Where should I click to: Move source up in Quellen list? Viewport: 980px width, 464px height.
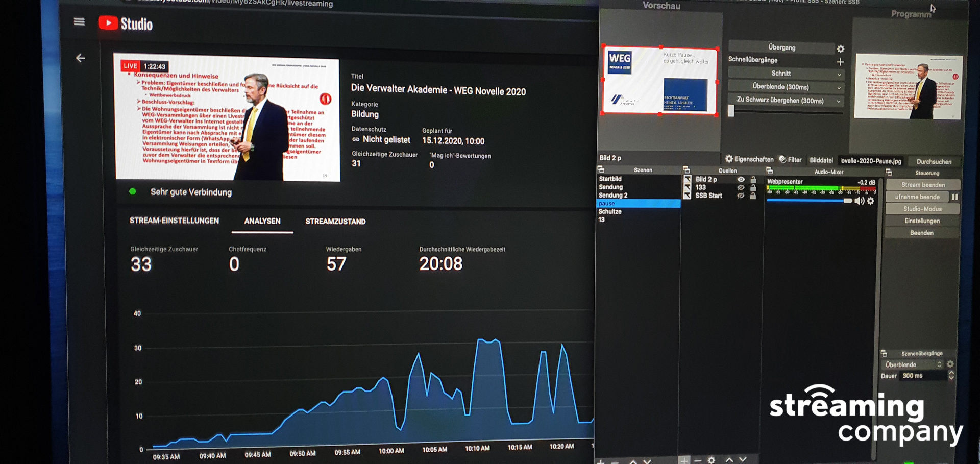tap(729, 460)
